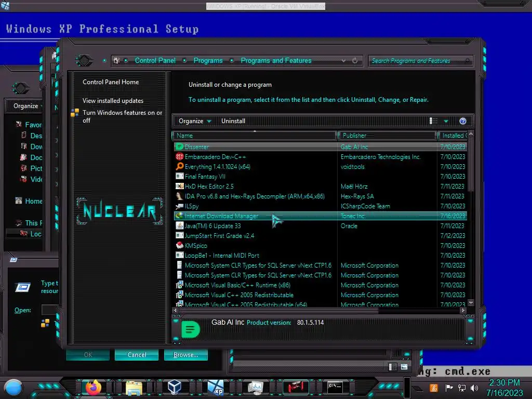The width and height of the screenshot is (532, 399).
Task: Select the Everything search tool icon
Action: click(179, 167)
